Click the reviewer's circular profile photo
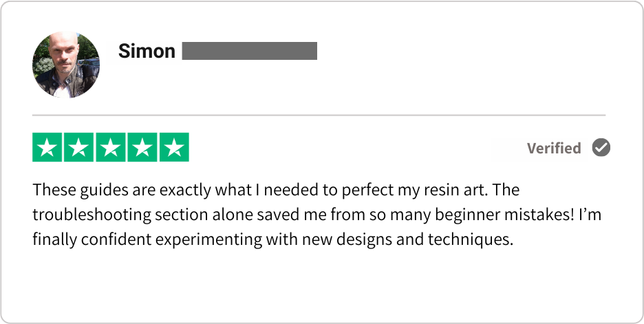Viewport: 644px width, 324px height. point(66,65)
